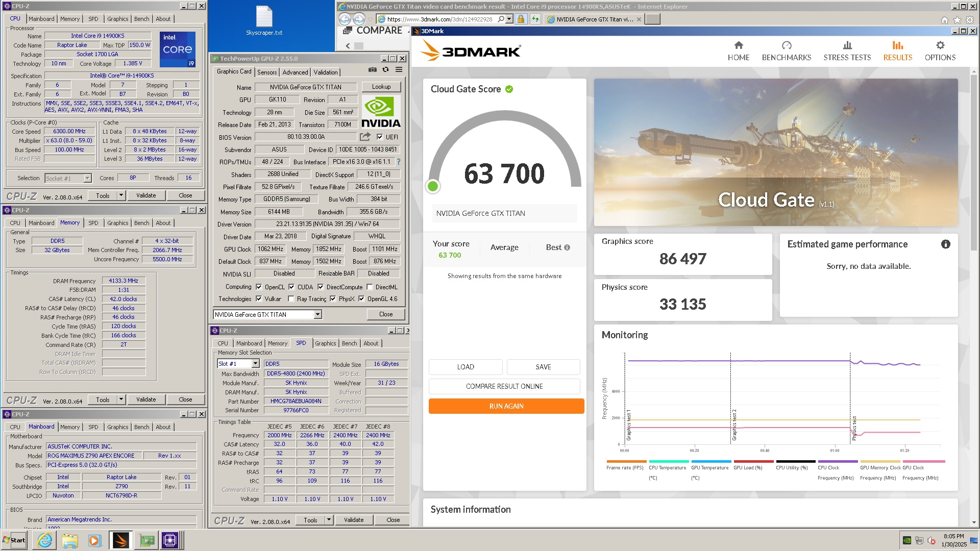Image resolution: width=980 pixels, height=551 pixels.
Task: Click the Cloud Gate banner image
Action: point(776,152)
